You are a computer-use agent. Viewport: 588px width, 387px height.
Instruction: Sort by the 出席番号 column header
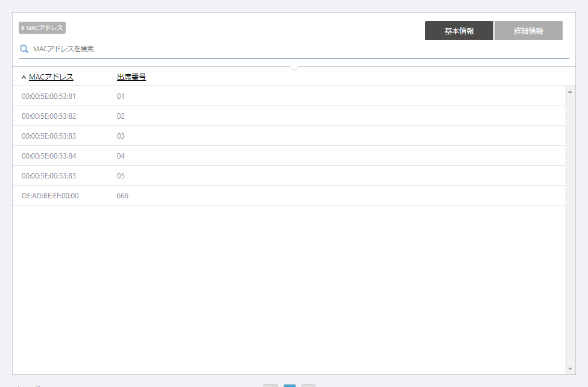pos(131,77)
